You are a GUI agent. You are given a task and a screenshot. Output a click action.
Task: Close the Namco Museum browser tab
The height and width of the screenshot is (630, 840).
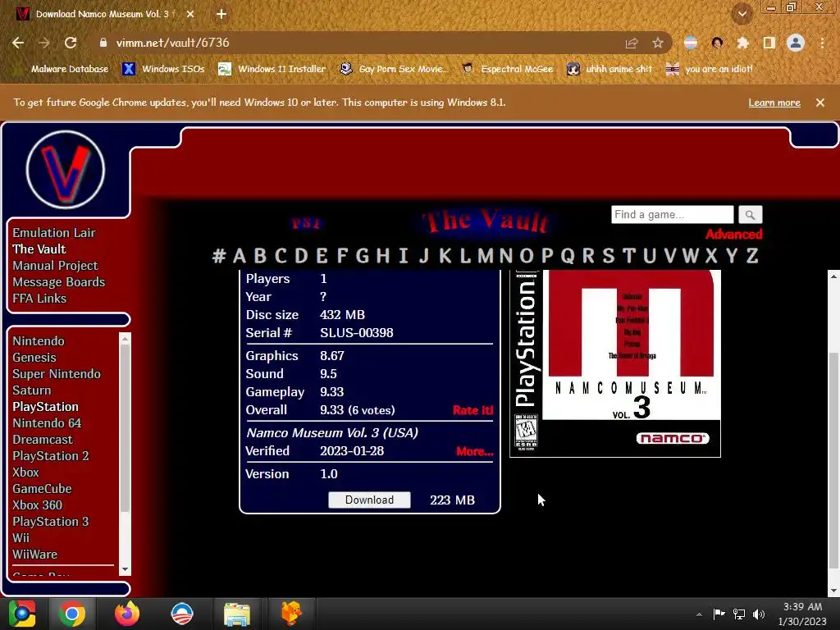click(190, 14)
